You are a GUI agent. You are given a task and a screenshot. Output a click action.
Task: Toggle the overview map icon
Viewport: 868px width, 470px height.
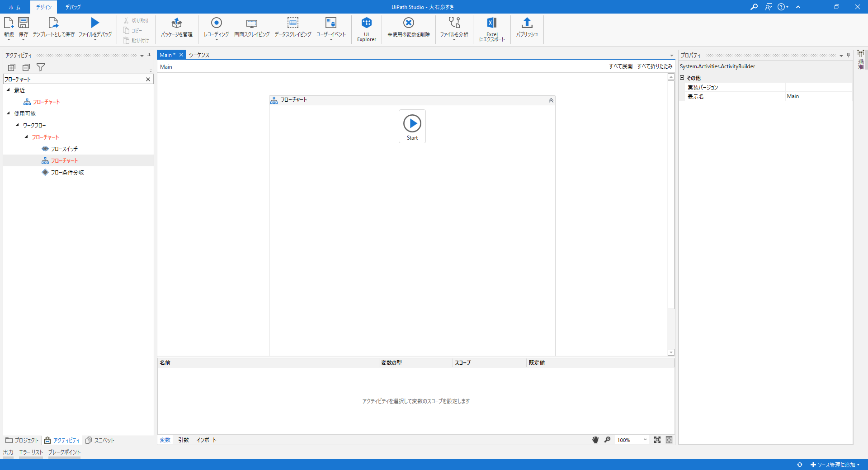pos(669,440)
